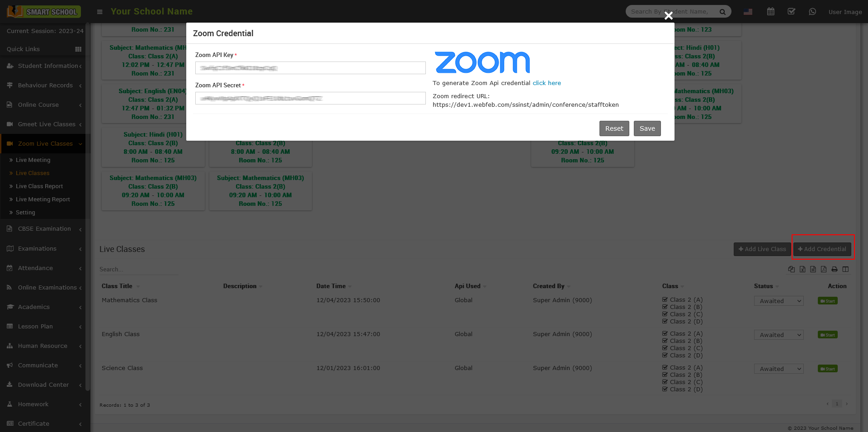Close the Zoom Credential dialog
The image size is (868, 432).
(669, 16)
